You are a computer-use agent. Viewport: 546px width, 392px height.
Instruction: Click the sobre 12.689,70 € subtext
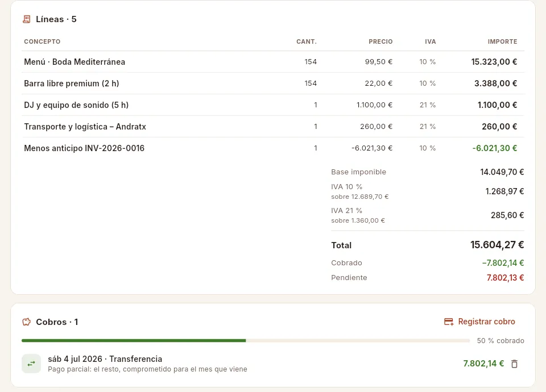pyautogui.click(x=359, y=197)
